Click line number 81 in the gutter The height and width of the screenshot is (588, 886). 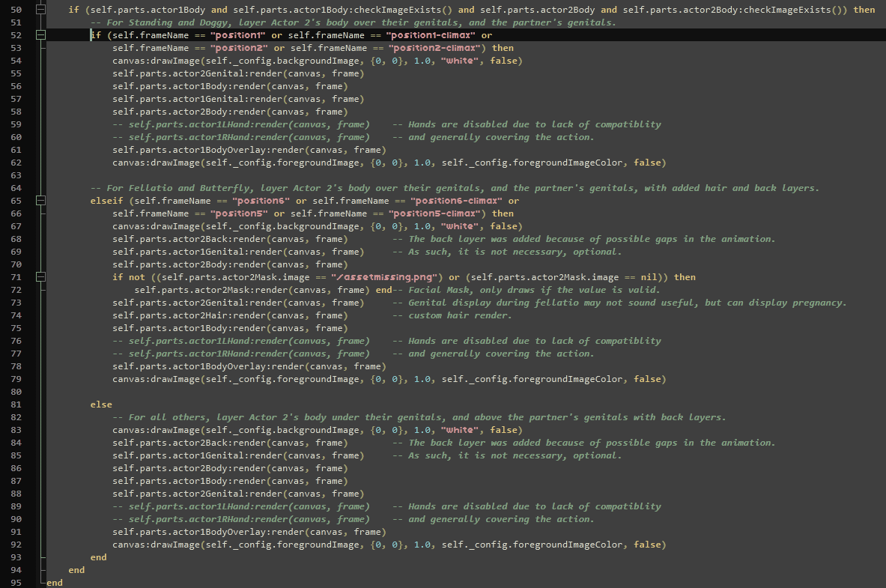pyautogui.click(x=16, y=404)
